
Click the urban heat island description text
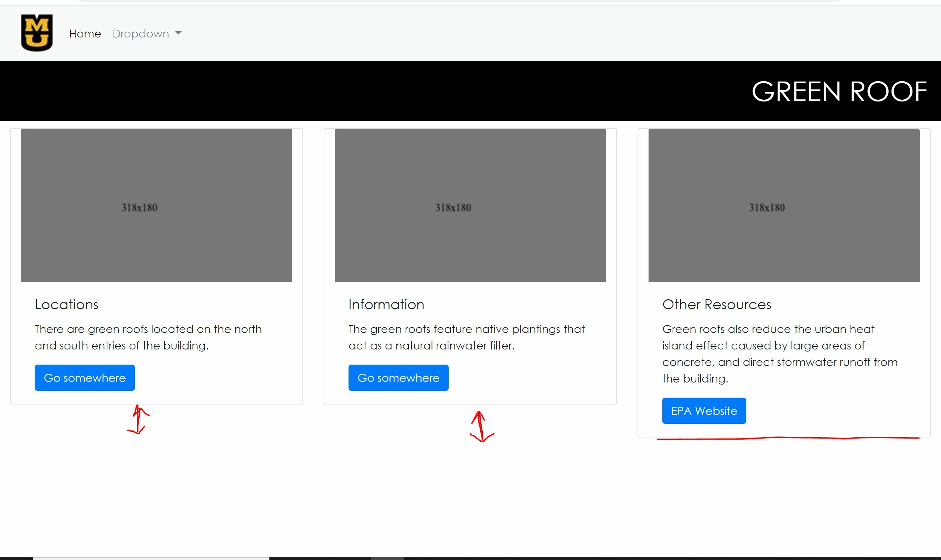pyautogui.click(x=779, y=354)
